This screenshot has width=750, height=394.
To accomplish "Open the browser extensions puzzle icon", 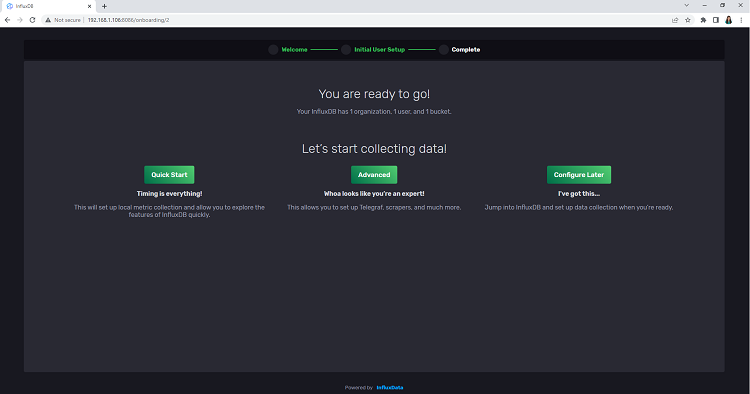I will (703, 20).
